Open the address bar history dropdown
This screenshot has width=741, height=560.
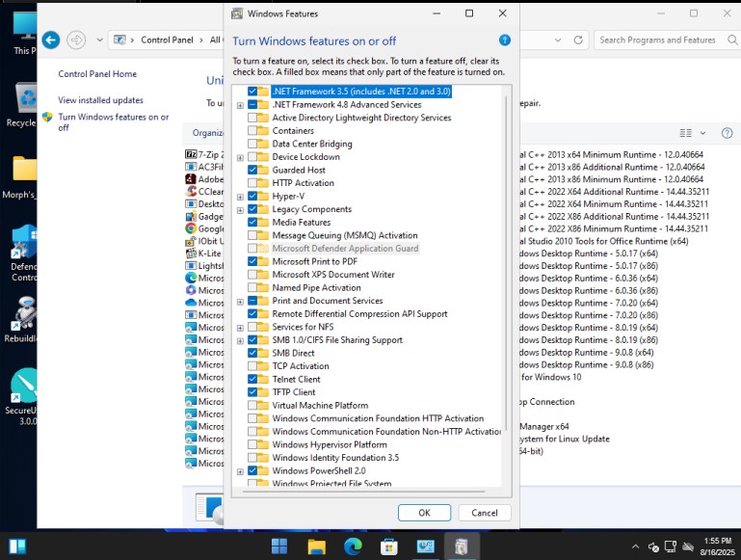558,40
